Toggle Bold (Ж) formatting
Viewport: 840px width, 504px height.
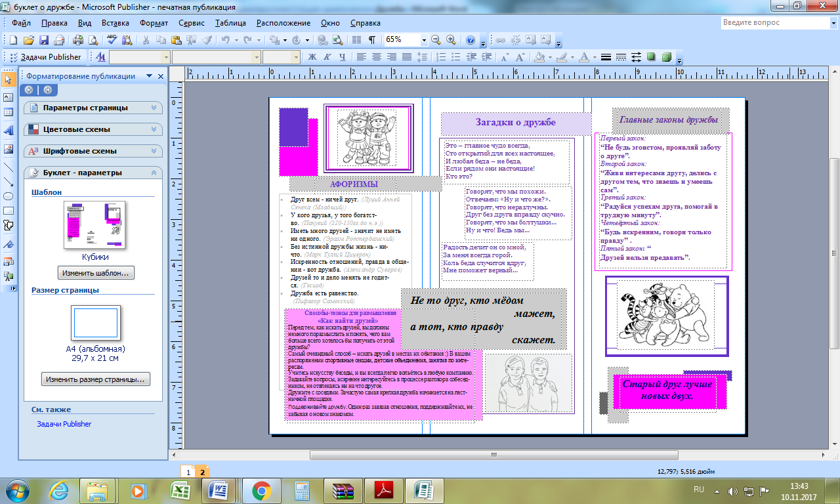tap(312, 57)
